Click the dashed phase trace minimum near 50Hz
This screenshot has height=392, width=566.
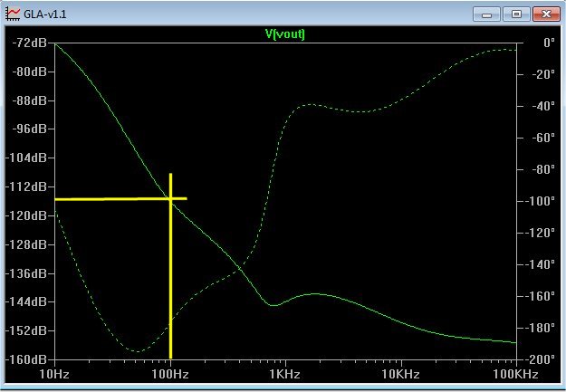tap(139, 351)
